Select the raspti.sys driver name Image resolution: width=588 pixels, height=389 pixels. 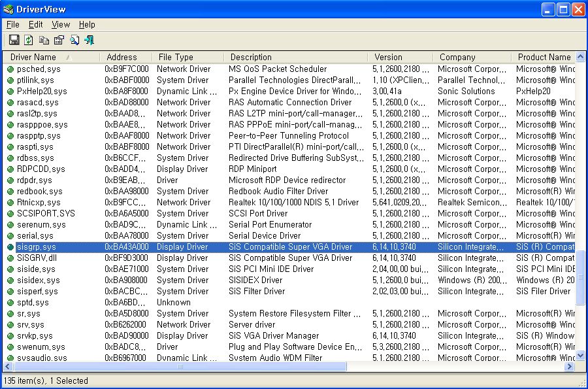click(x=35, y=147)
